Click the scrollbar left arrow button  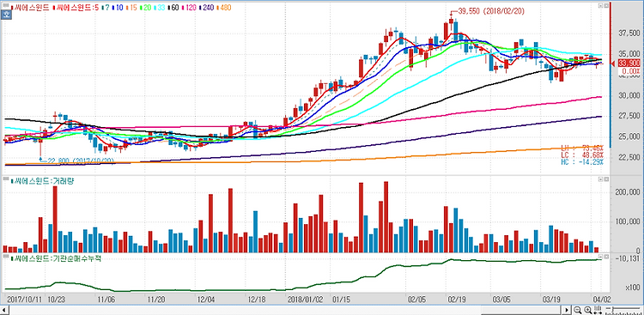(x=4, y=310)
